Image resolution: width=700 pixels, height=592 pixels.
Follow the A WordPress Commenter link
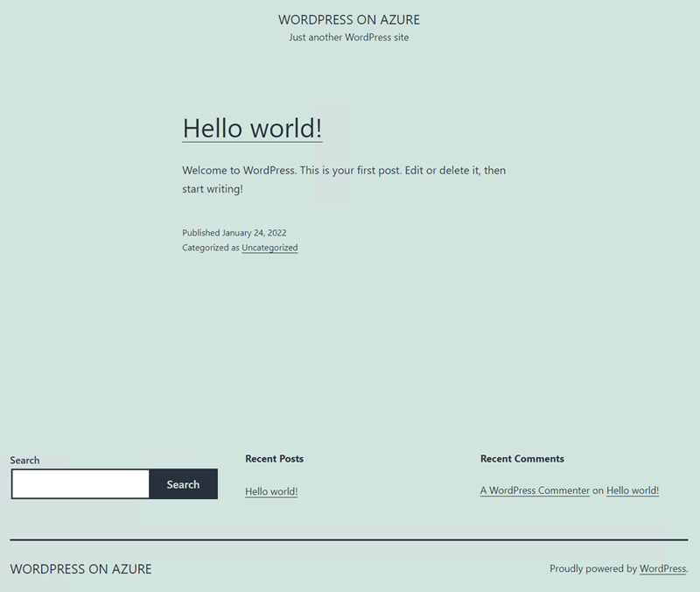pyautogui.click(x=534, y=490)
